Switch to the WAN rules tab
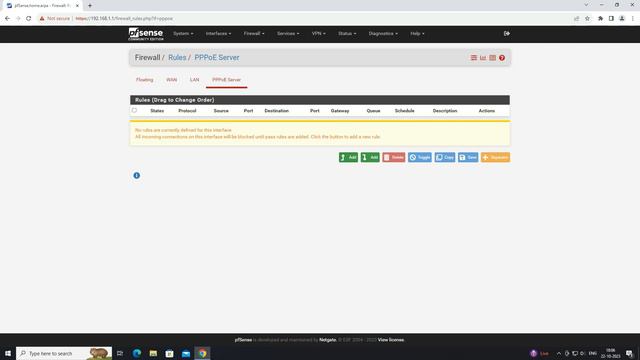 pos(171,80)
